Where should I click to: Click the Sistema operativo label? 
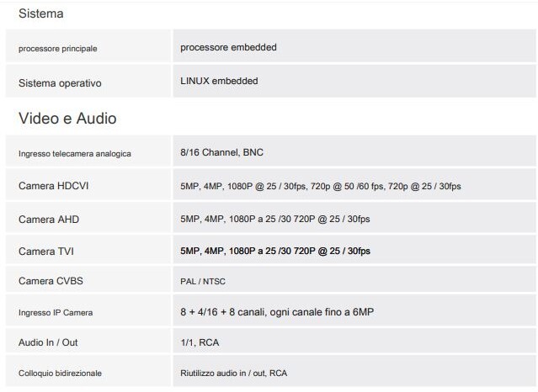click(60, 83)
